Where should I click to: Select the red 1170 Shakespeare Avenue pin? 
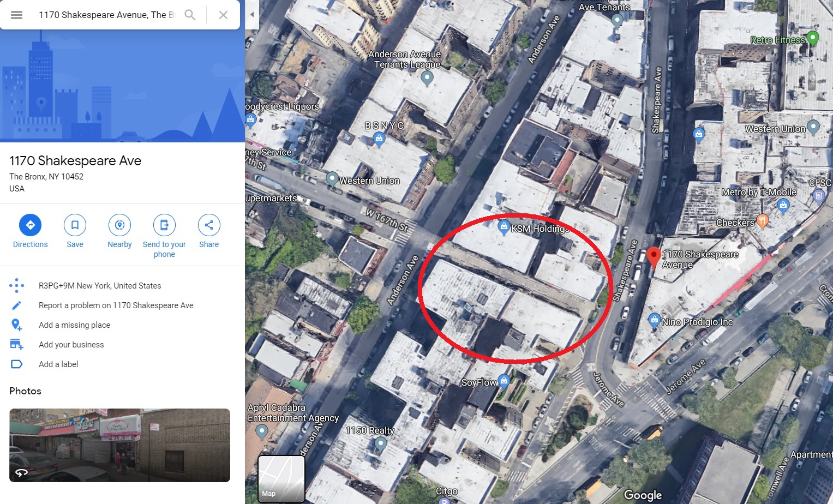654,257
